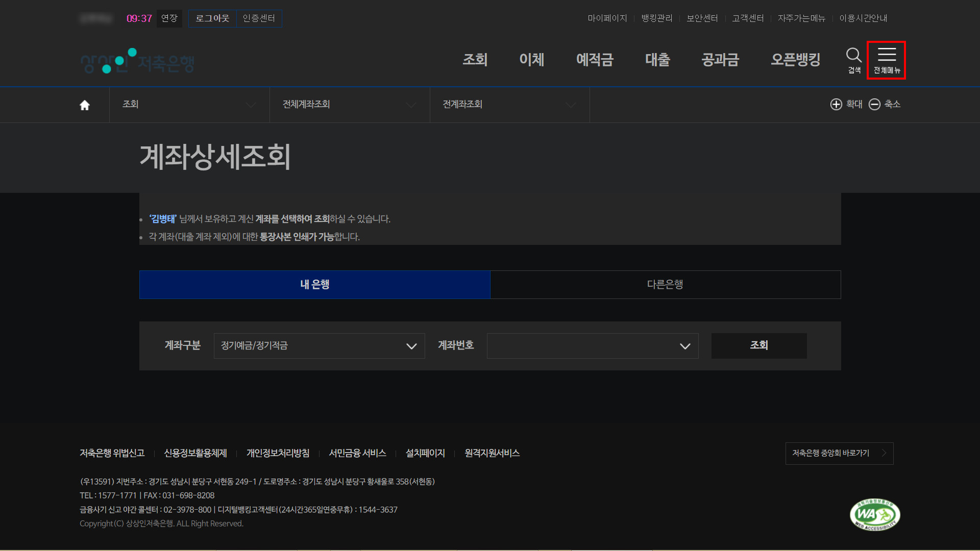Select the 내 은행 tab

314,285
